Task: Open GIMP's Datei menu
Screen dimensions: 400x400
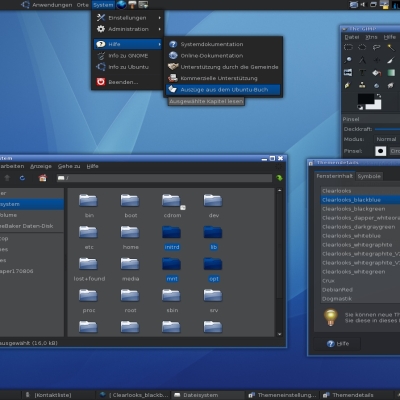Action: 352,37
